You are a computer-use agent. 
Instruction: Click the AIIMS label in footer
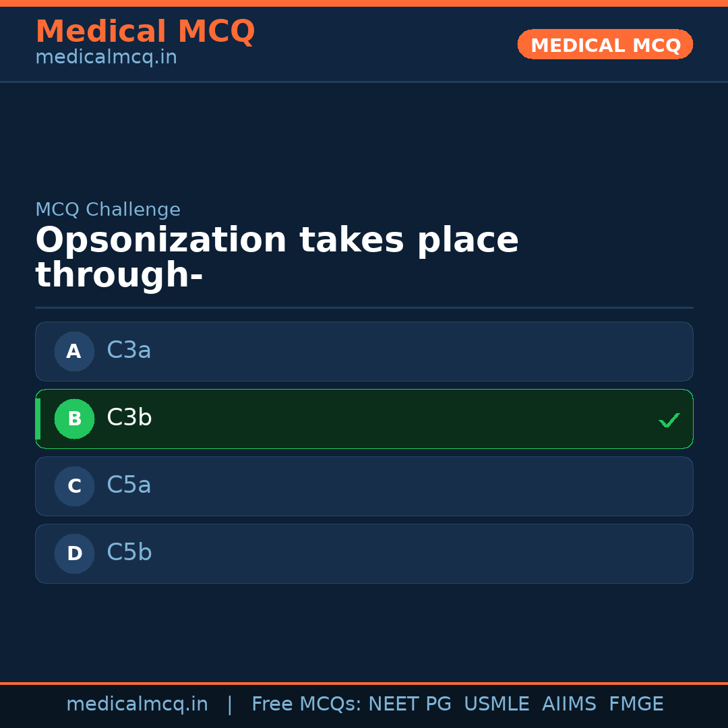(x=570, y=704)
